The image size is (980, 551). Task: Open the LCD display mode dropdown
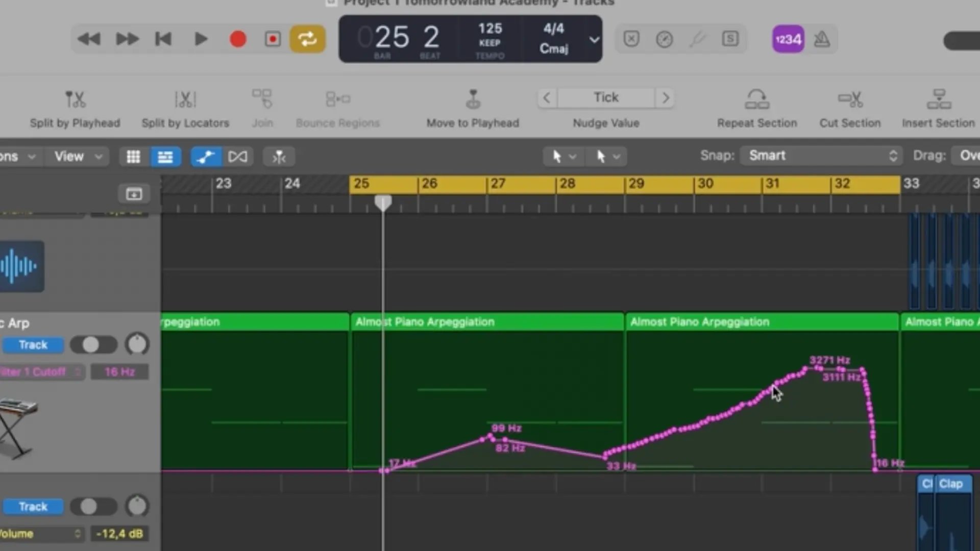point(594,39)
